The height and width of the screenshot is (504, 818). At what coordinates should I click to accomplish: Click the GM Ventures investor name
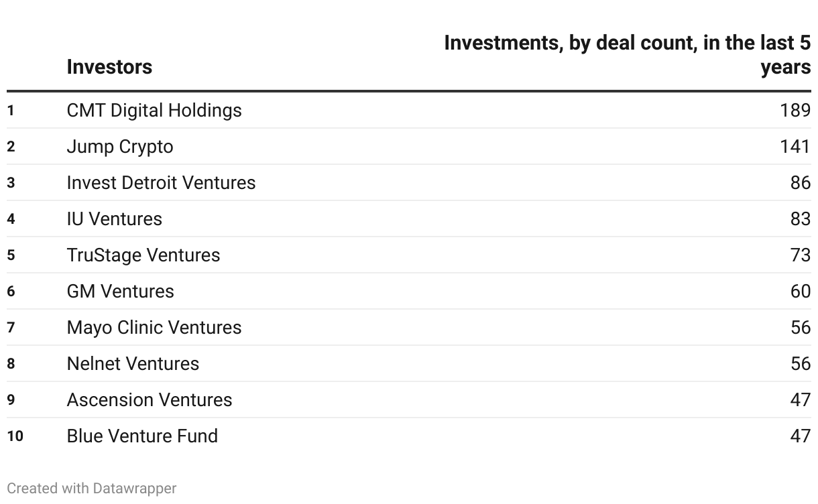click(x=120, y=291)
